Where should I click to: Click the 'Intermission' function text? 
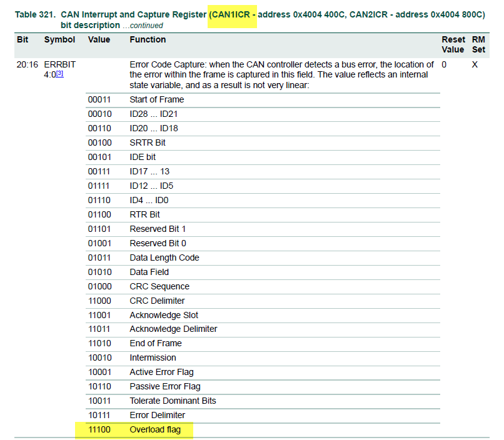point(153,357)
